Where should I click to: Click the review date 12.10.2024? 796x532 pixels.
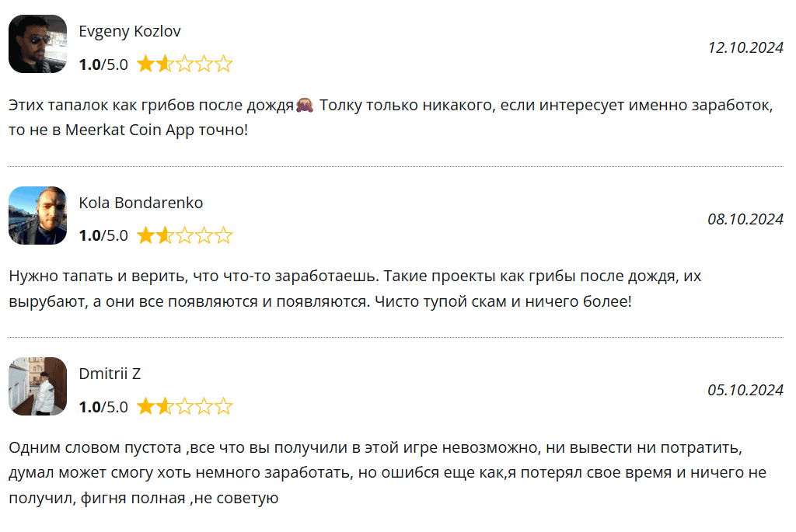pos(745,47)
